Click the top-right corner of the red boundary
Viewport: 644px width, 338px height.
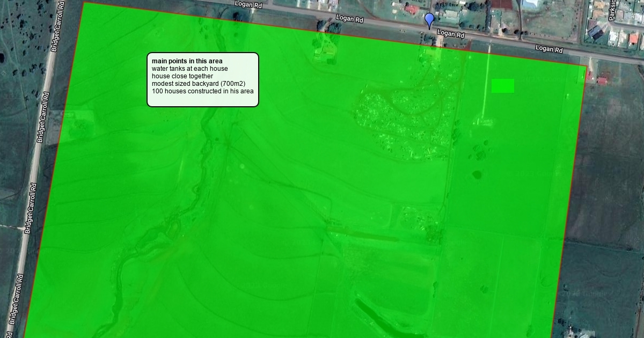point(586,66)
